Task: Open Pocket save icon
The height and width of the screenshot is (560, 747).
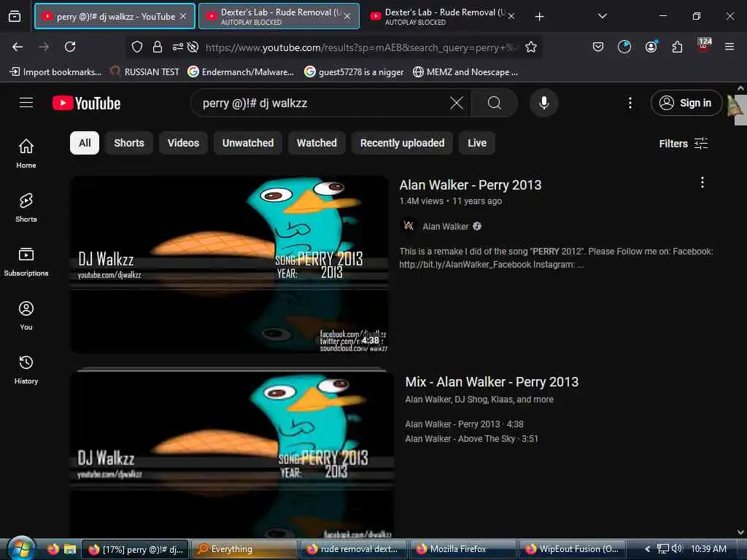Action: [598, 47]
